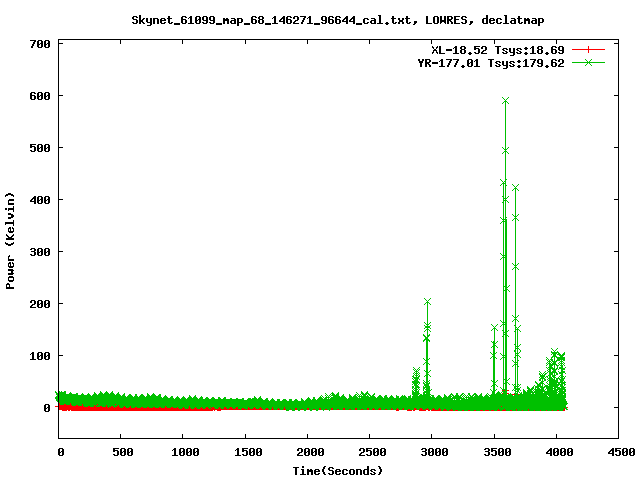This screenshot has width=640, height=480.
Task: Click the 1500 tick label on x-axis
Action: coord(246,453)
